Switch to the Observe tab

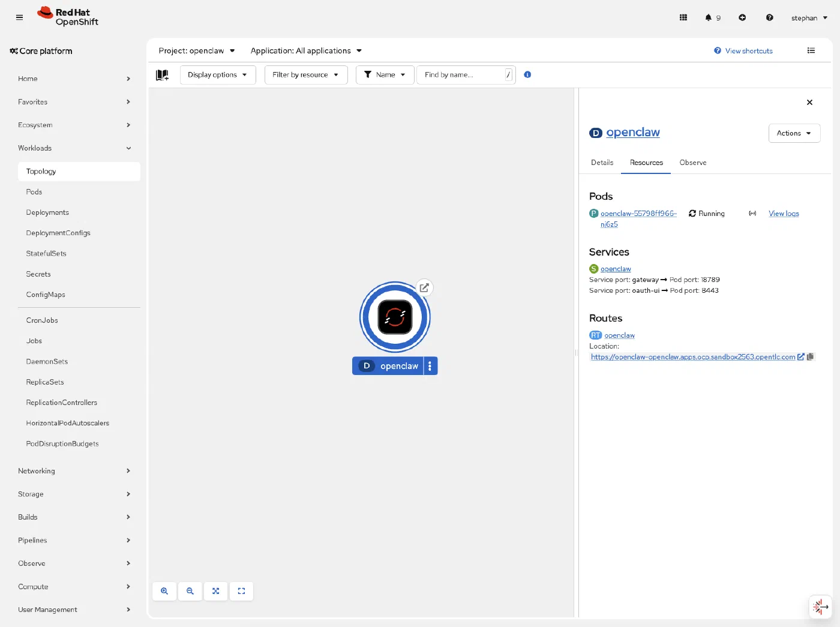coord(692,163)
